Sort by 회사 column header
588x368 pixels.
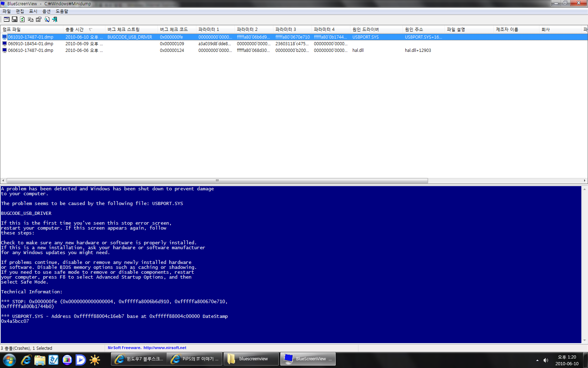pos(560,29)
